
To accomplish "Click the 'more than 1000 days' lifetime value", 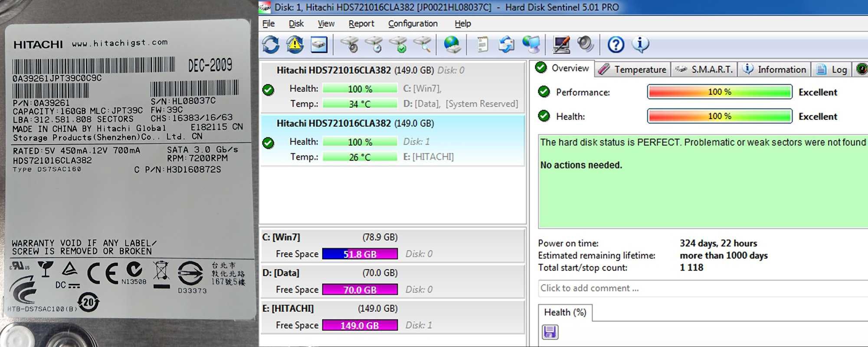I will [724, 255].
